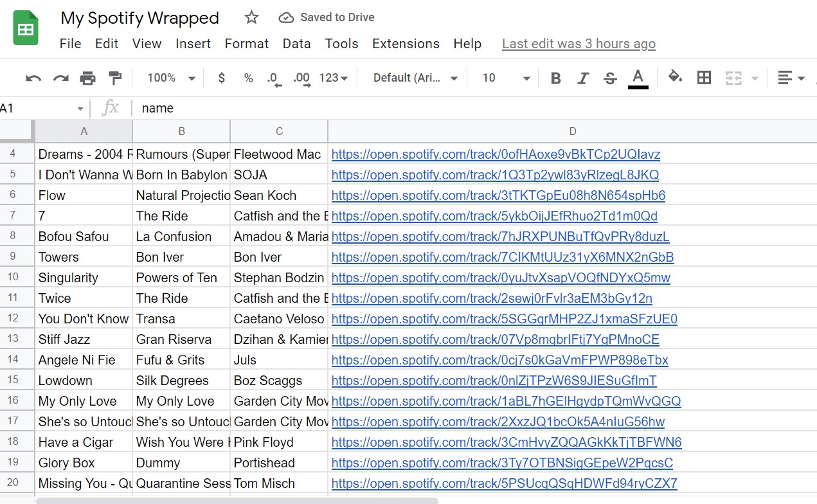The image size is (817, 504).
Task: Open the Fleetwood Mac Dreams Spotify link
Action: coord(496,154)
